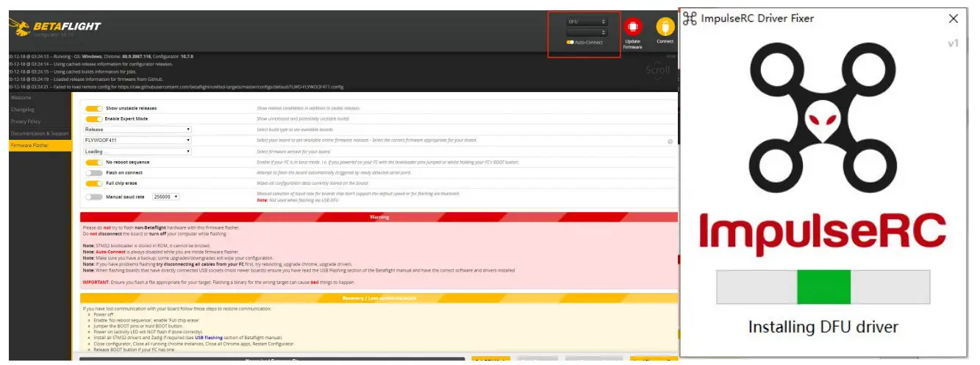This screenshot has height=365, width=980.
Task: Click the 'v1' version label
Action: point(953,43)
